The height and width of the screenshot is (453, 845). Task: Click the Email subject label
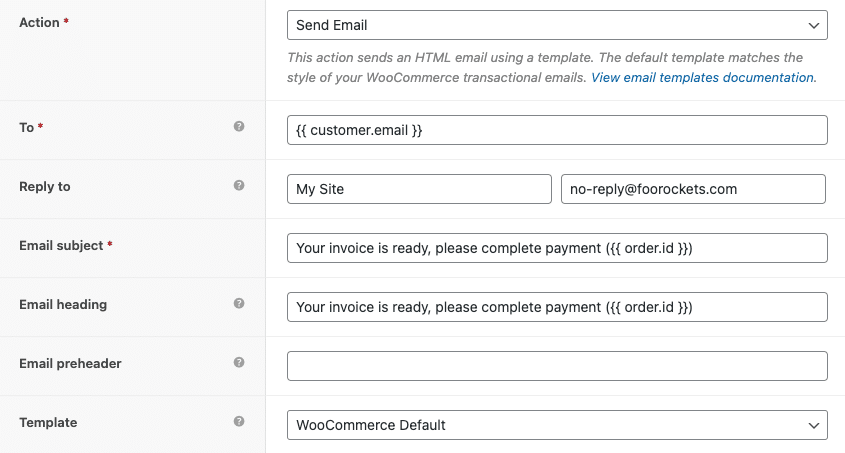click(61, 246)
